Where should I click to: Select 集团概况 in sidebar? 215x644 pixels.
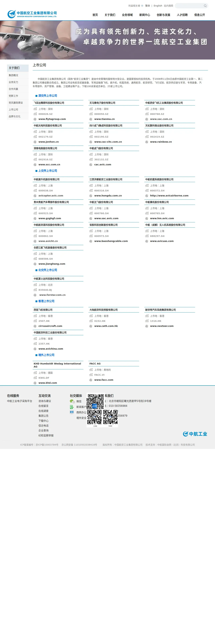18,75
